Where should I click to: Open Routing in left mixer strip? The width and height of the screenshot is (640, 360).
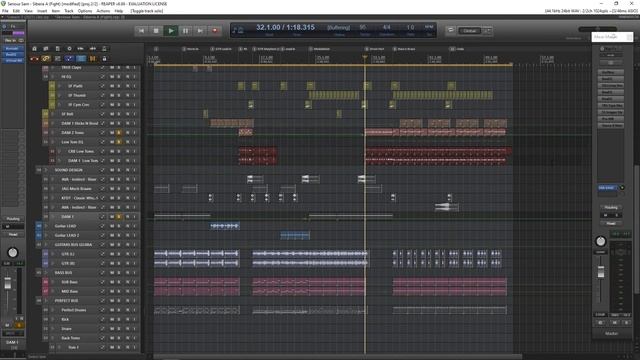pyautogui.click(x=13, y=219)
